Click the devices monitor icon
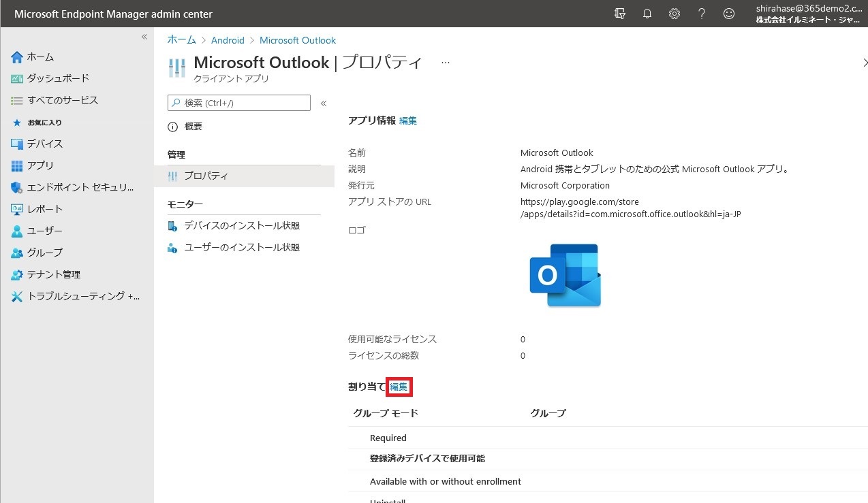 tap(17, 144)
